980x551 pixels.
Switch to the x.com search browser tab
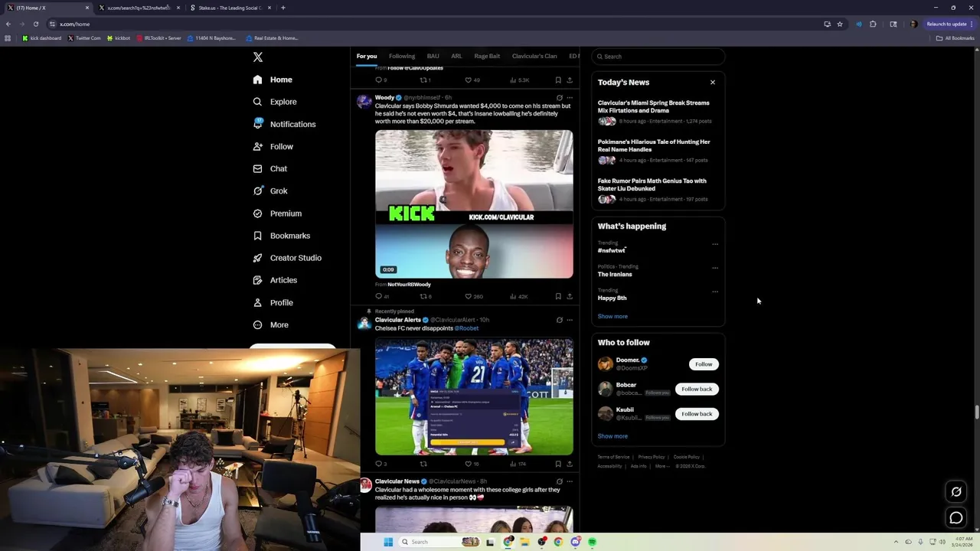pos(139,8)
